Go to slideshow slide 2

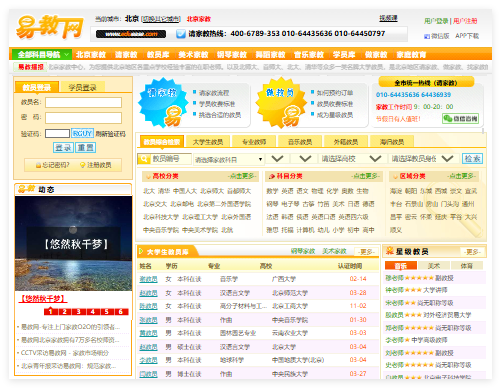[65, 312]
